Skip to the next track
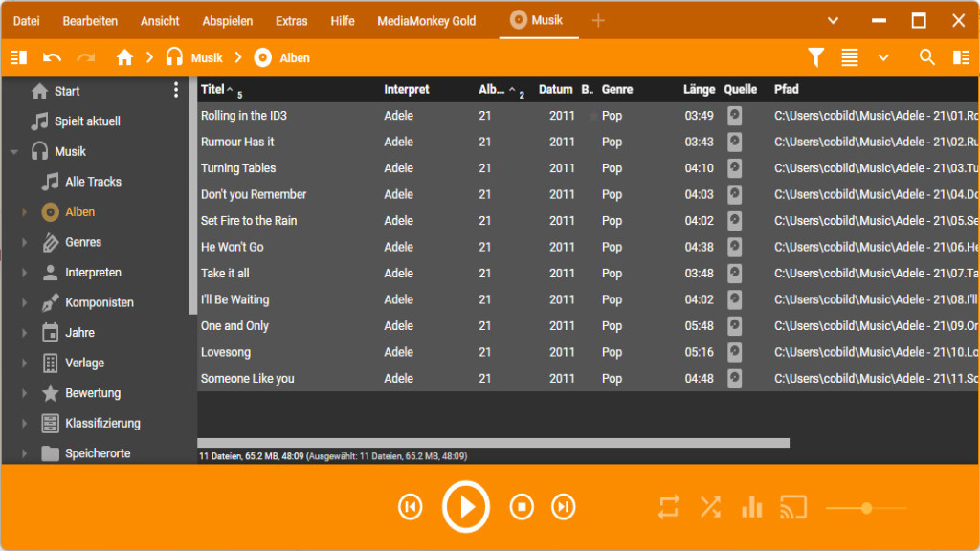 coord(564,507)
